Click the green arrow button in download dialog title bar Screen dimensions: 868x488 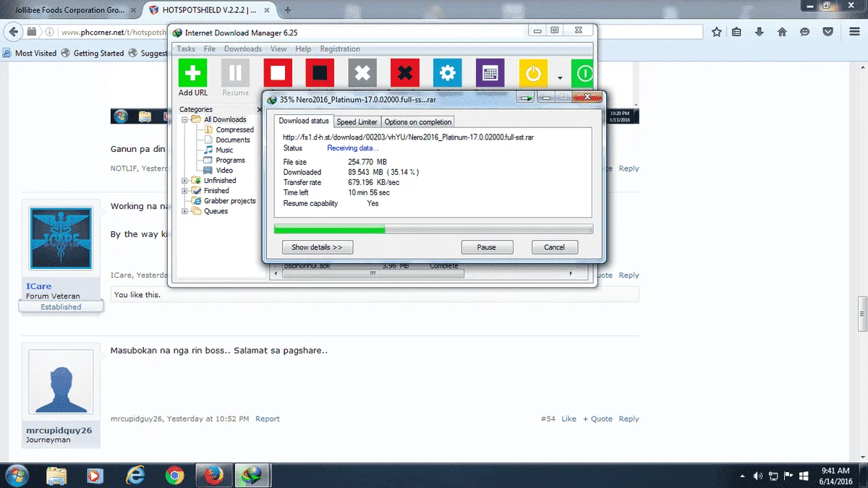coord(526,98)
